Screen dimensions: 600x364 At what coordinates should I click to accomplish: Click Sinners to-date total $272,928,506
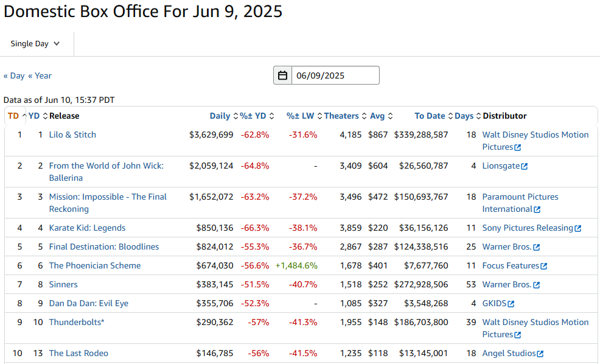click(x=421, y=284)
